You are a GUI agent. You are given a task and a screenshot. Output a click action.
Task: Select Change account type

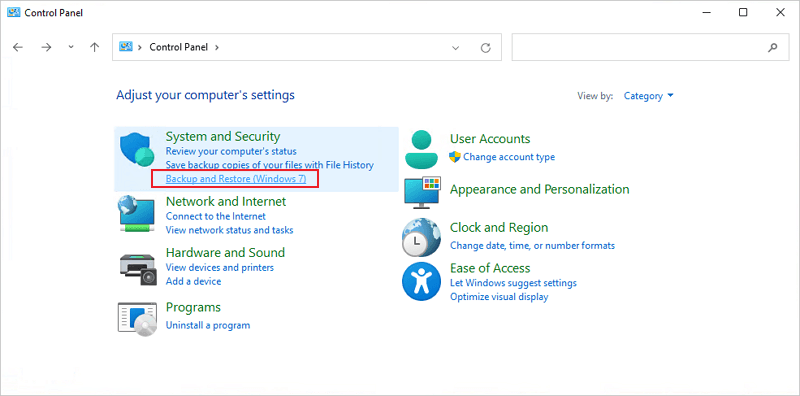(x=509, y=157)
